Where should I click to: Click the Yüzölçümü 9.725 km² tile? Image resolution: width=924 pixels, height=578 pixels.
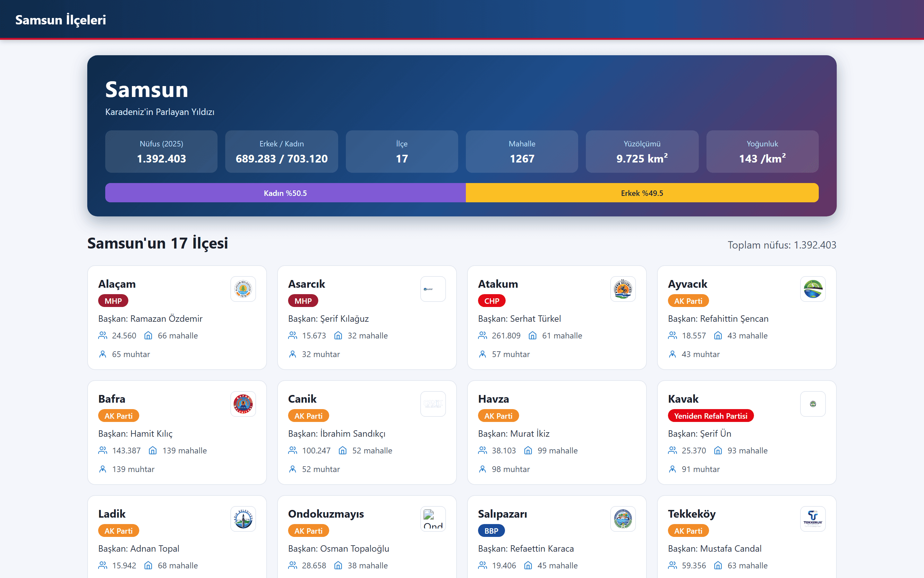pos(642,152)
